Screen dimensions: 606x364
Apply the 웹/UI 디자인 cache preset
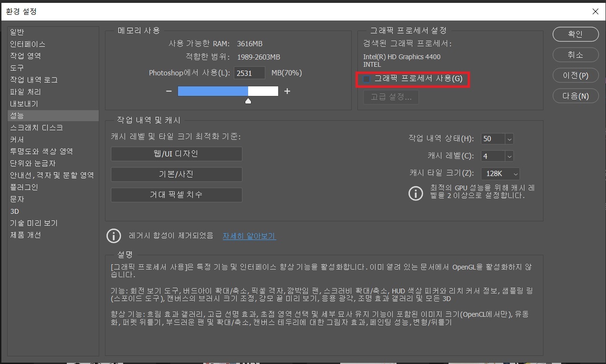[x=177, y=154]
